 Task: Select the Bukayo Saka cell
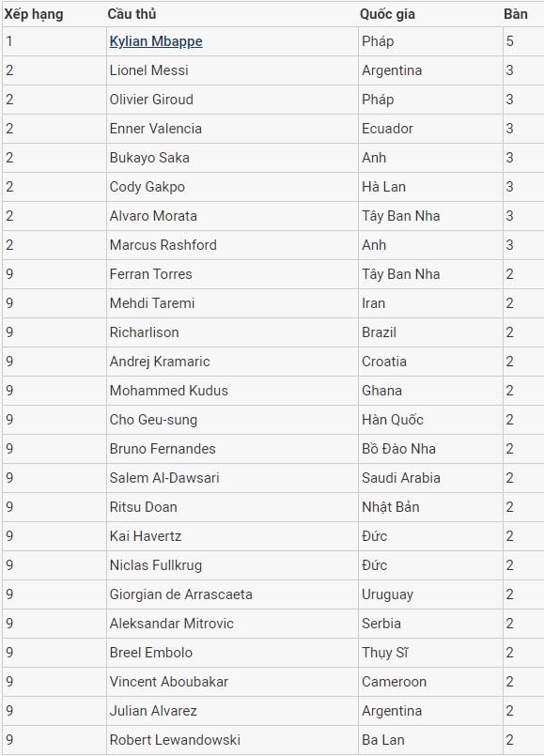(232, 158)
